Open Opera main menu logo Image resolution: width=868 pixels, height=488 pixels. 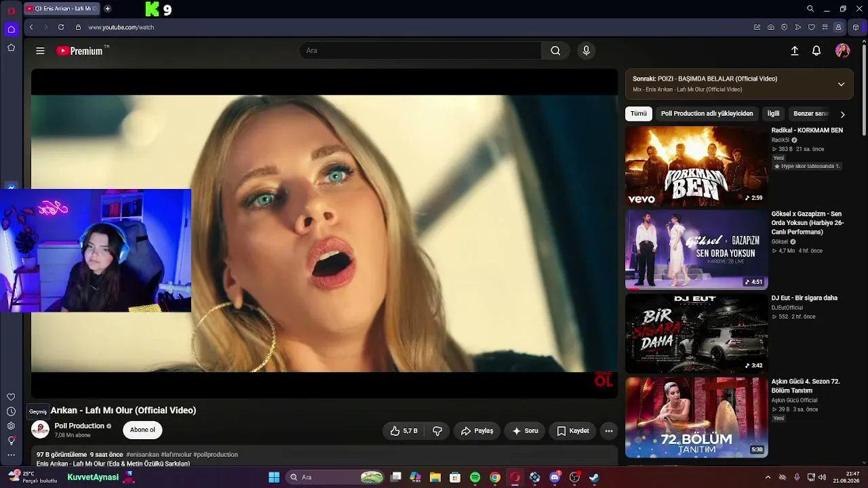coord(11,9)
